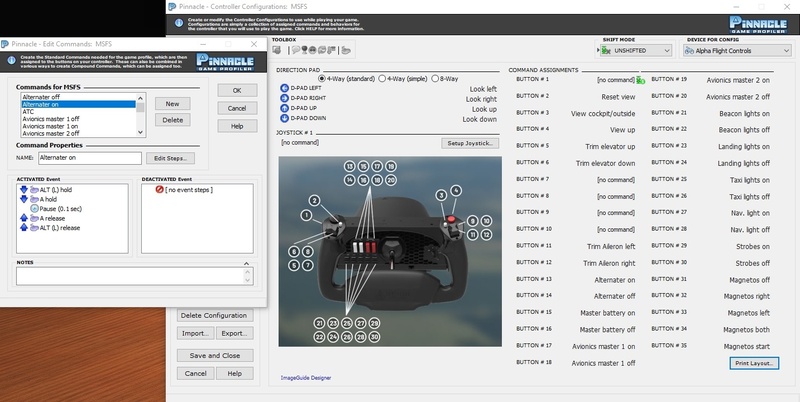This screenshot has width=800, height=402.
Task: Click Delete Configuration button
Action: point(214,315)
